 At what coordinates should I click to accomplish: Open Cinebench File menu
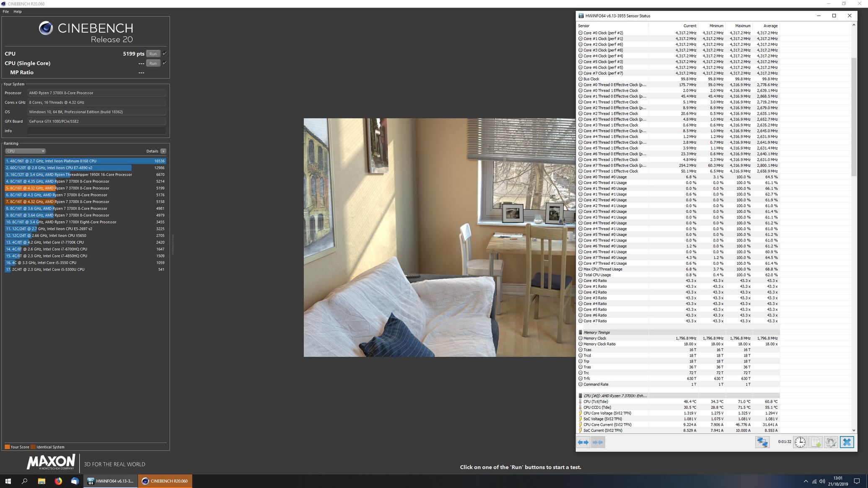pyautogui.click(x=6, y=12)
